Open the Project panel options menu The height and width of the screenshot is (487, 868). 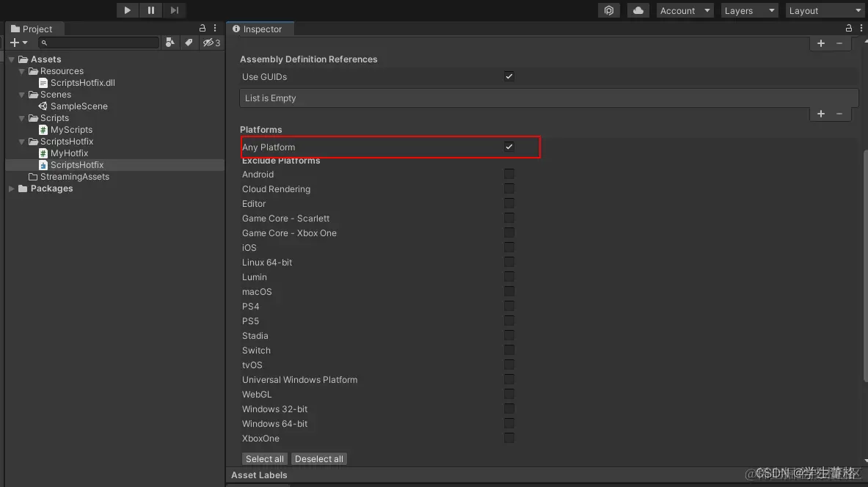pos(215,28)
